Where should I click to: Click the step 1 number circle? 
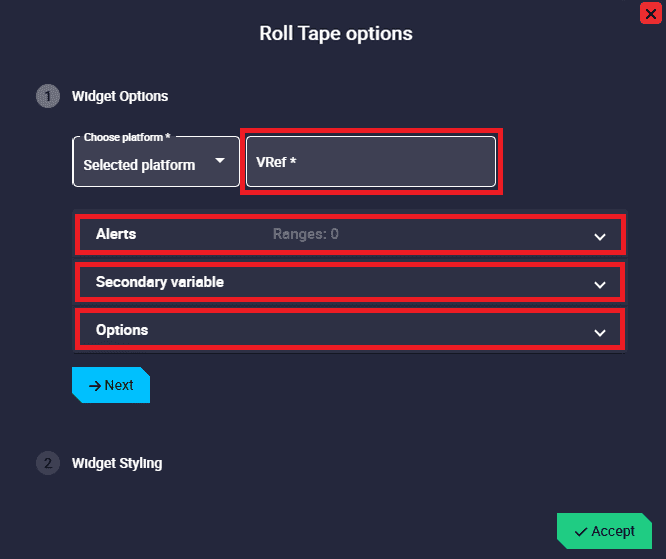[x=47, y=97]
